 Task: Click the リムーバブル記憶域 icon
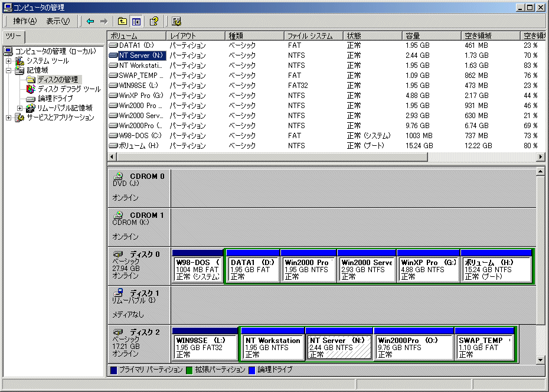(31, 108)
